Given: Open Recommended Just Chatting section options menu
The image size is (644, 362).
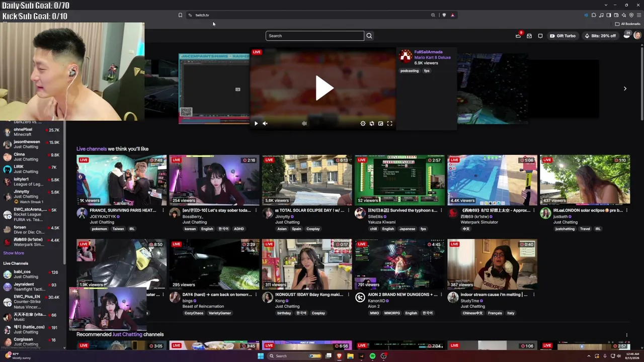Looking at the screenshot, I should click(626, 335).
